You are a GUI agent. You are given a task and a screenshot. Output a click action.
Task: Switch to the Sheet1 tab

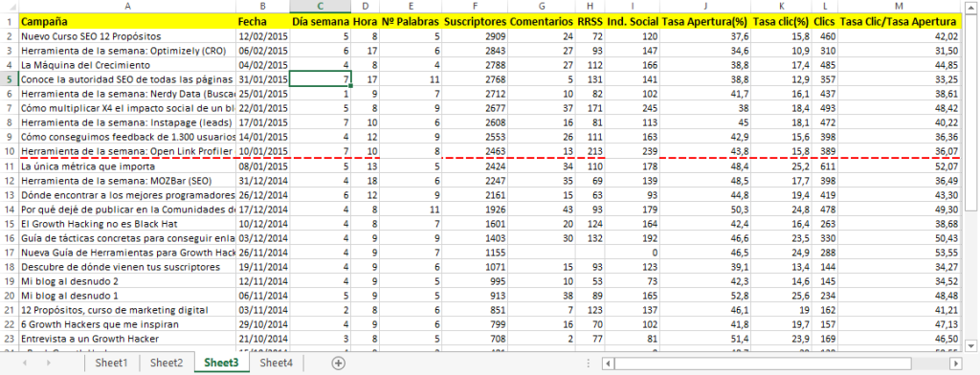click(x=112, y=363)
